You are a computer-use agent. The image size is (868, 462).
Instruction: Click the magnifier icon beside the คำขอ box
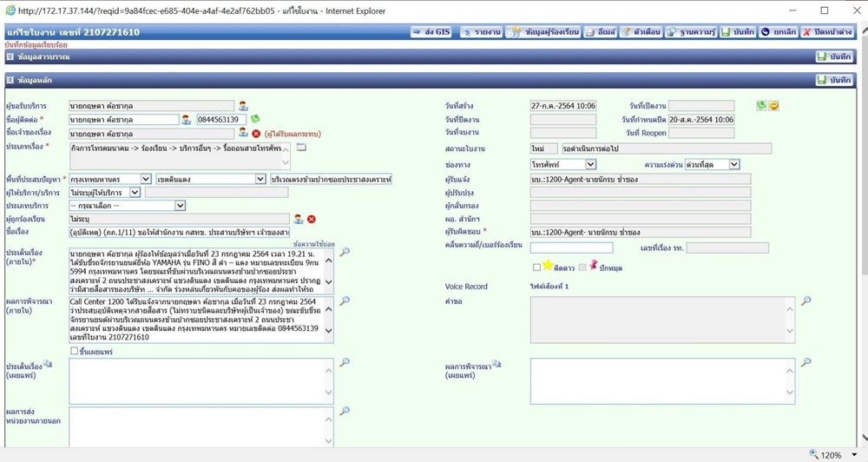tap(806, 300)
